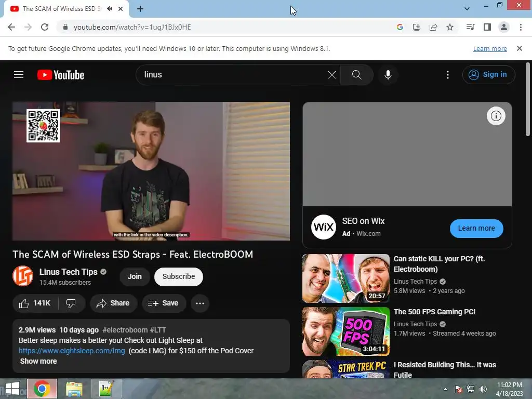The image size is (532, 399).
Task: Share the video using the Share button
Action: 114,303
